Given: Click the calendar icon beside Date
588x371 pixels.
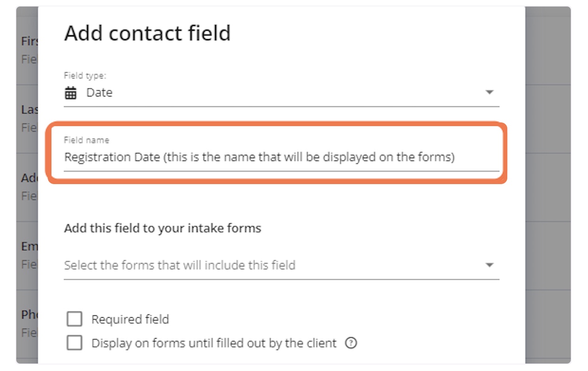Looking at the screenshot, I should (70, 93).
